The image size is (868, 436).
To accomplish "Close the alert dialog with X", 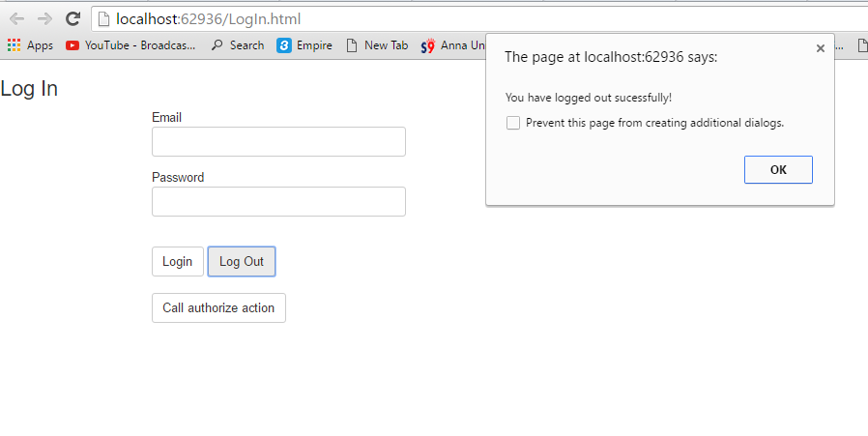I will (x=821, y=48).
